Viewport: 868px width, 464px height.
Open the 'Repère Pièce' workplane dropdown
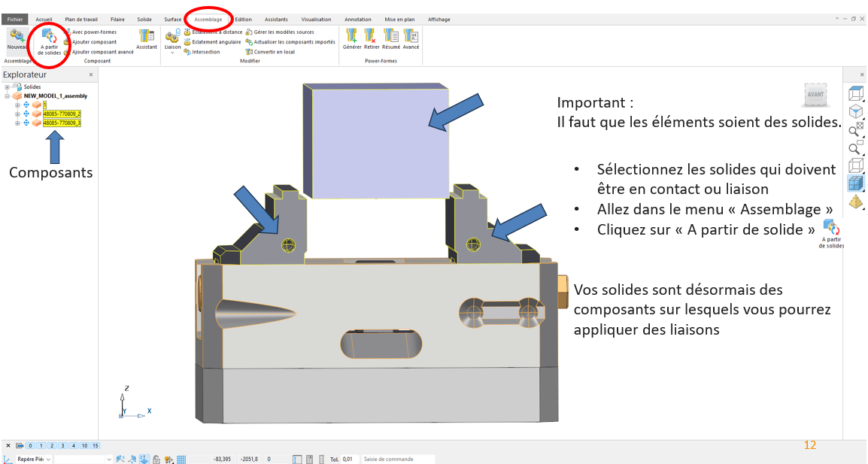(48, 459)
